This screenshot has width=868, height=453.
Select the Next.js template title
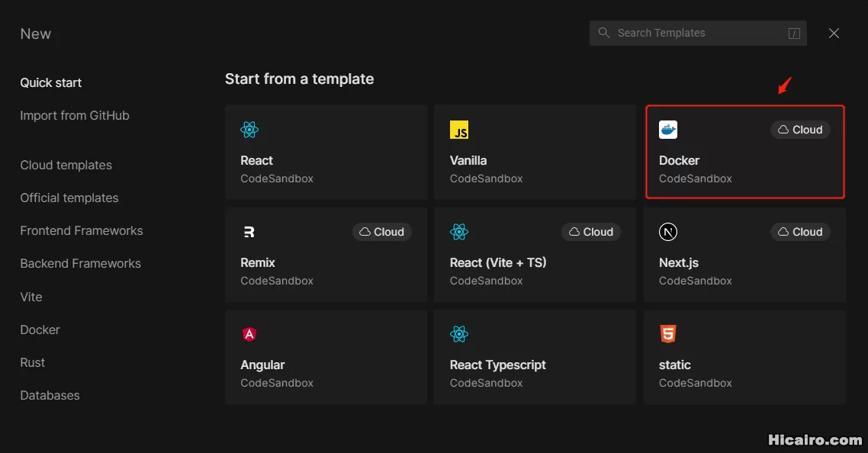[x=679, y=262]
